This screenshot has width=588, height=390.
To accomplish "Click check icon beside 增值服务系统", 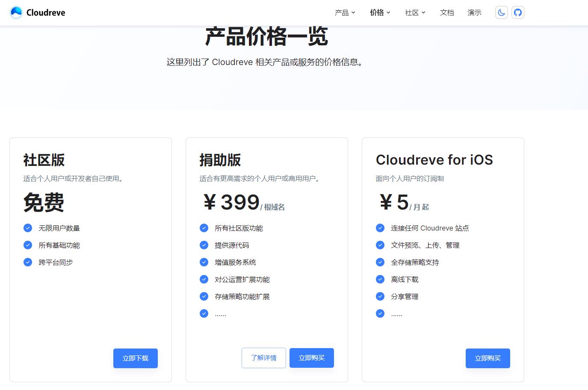I will 204,262.
